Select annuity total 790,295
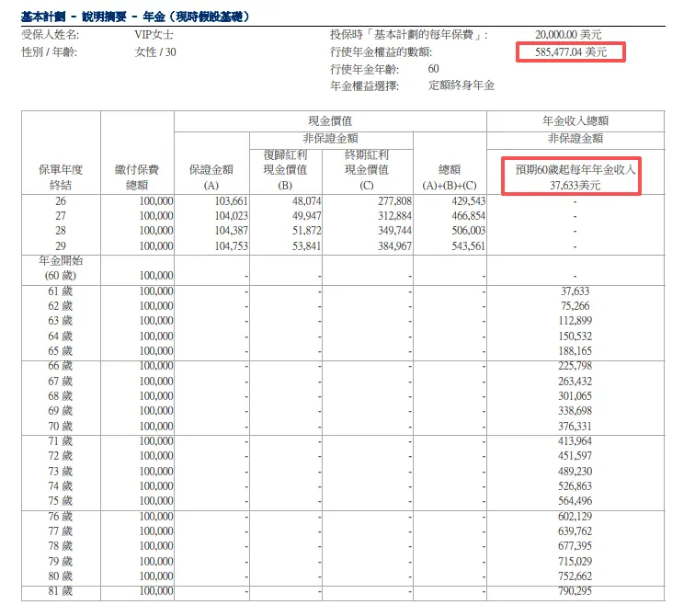Screen dimensions: 695x616 tap(575, 591)
